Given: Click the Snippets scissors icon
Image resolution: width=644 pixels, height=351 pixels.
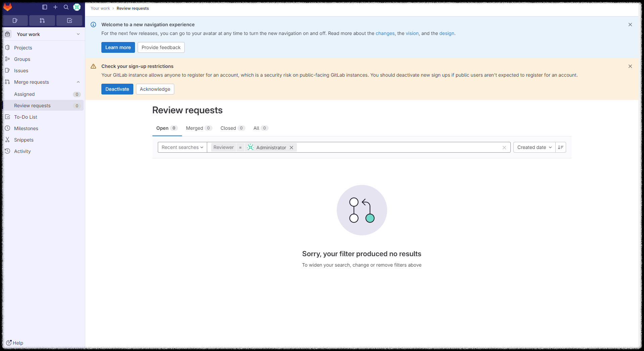Looking at the screenshot, I should (x=7, y=140).
